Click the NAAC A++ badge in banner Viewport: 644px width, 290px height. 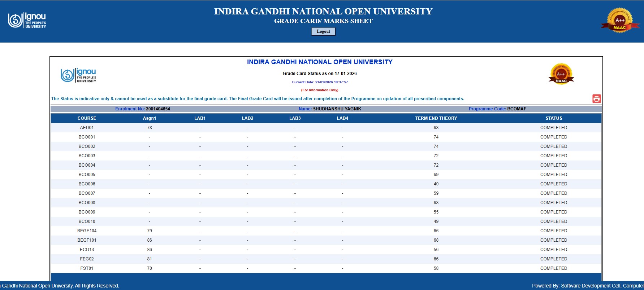[620, 21]
